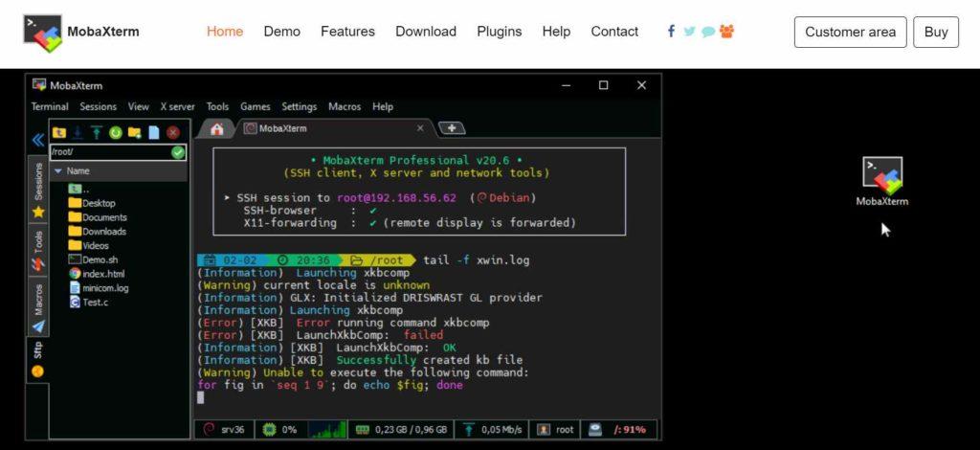Open the Settings menu
The width and height of the screenshot is (980, 450).
coord(299,107)
